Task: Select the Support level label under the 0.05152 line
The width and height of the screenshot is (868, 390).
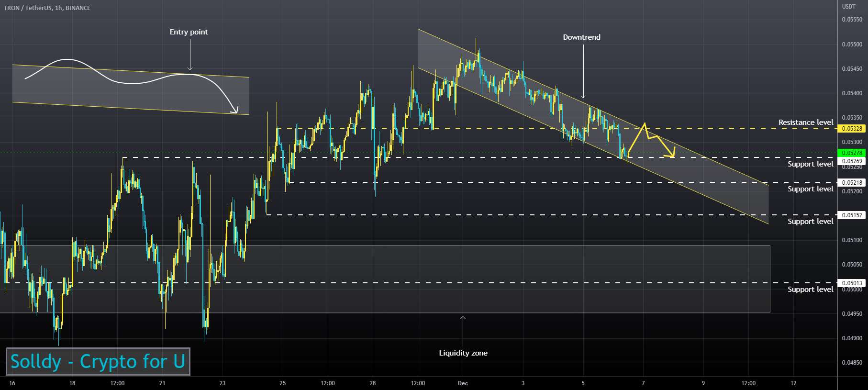Action: coord(811,222)
